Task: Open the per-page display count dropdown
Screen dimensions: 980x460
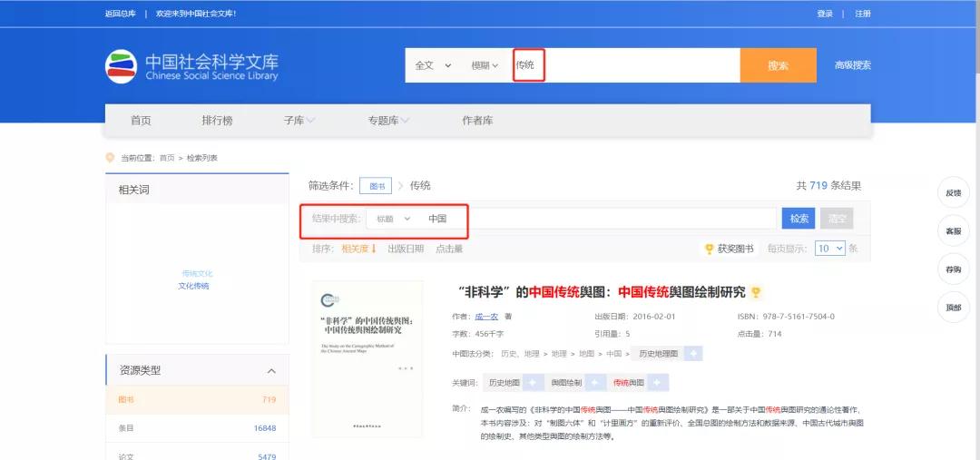Action: (830, 248)
